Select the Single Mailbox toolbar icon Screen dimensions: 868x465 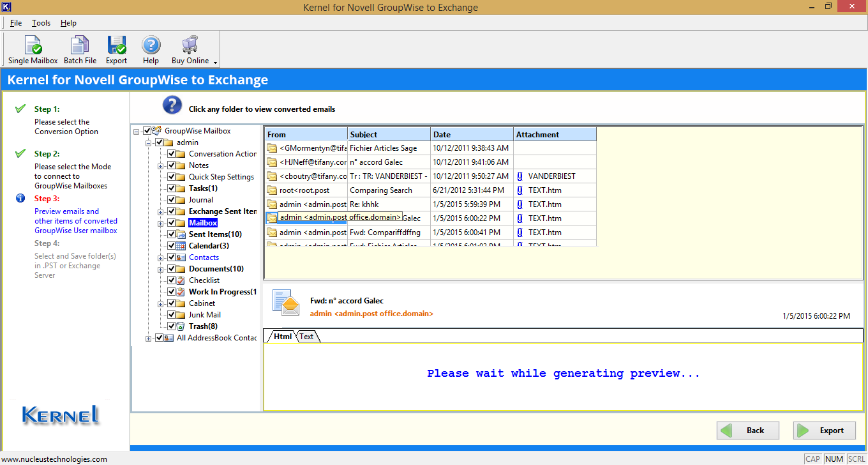point(32,49)
